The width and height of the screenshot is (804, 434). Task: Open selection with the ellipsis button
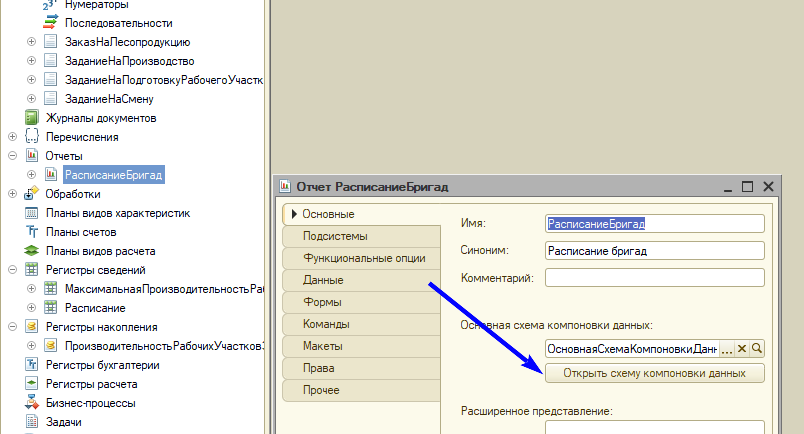coord(727,348)
